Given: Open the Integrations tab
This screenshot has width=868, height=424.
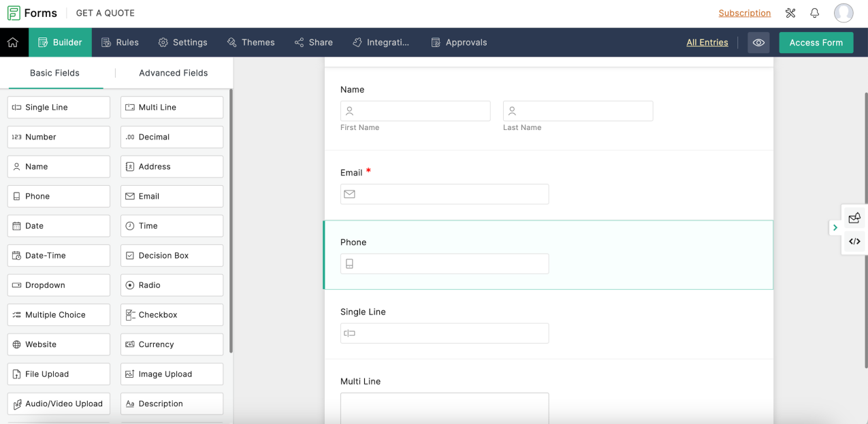Looking at the screenshot, I should point(381,42).
